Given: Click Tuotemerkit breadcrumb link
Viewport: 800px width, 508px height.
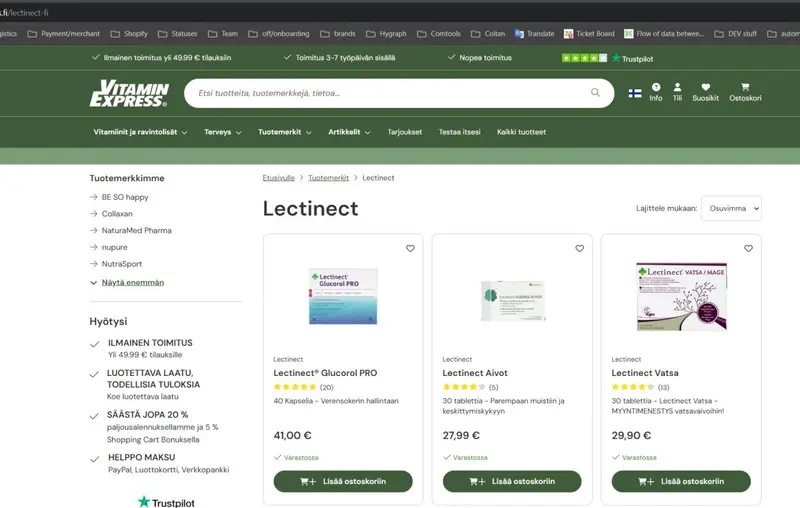Looking at the screenshot, I should tap(329, 178).
